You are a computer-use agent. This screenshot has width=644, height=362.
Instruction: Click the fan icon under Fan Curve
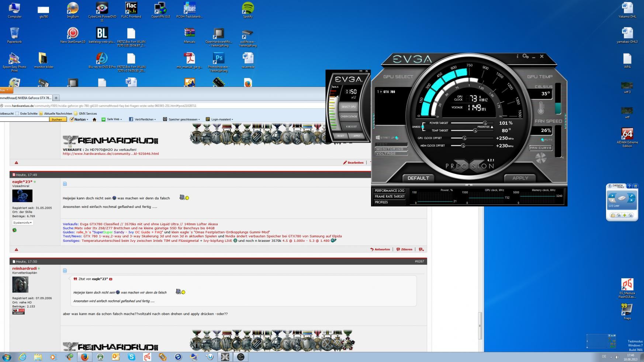pyautogui.click(x=541, y=158)
